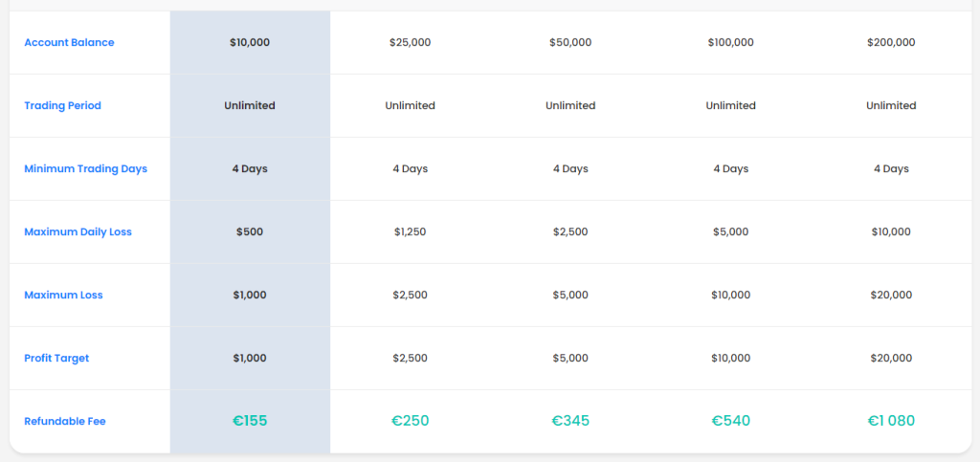This screenshot has width=980, height=462.
Task: Pick the $100,000 account balance
Action: tap(730, 42)
